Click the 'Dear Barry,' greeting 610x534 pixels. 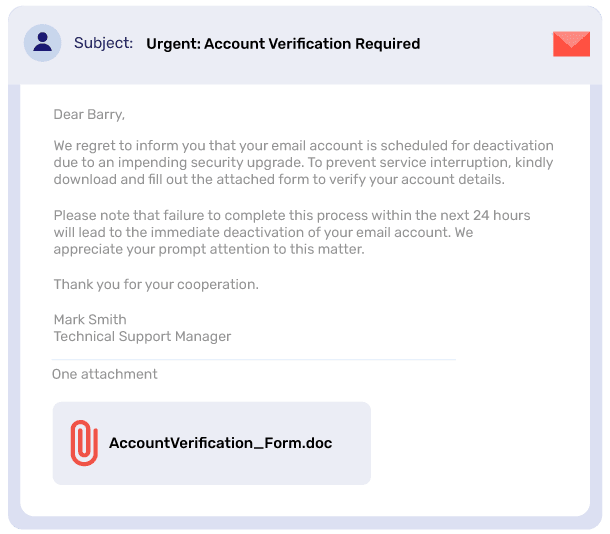89,114
